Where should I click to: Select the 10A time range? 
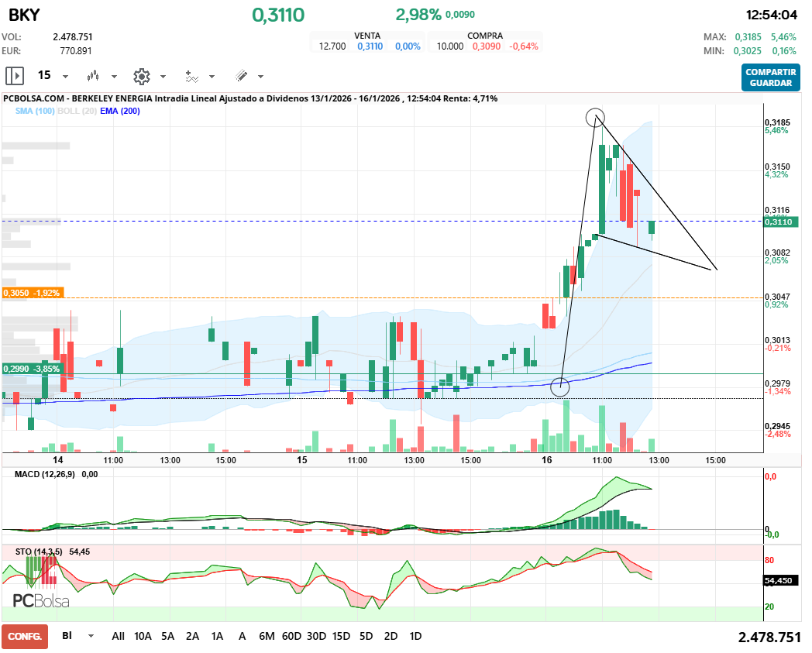[143, 636]
